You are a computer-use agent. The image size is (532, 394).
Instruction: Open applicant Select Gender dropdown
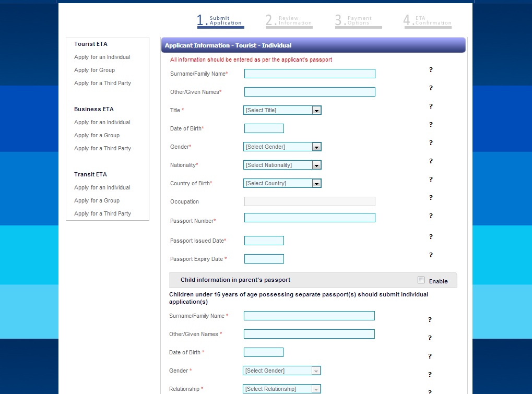(x=282, y=147)
